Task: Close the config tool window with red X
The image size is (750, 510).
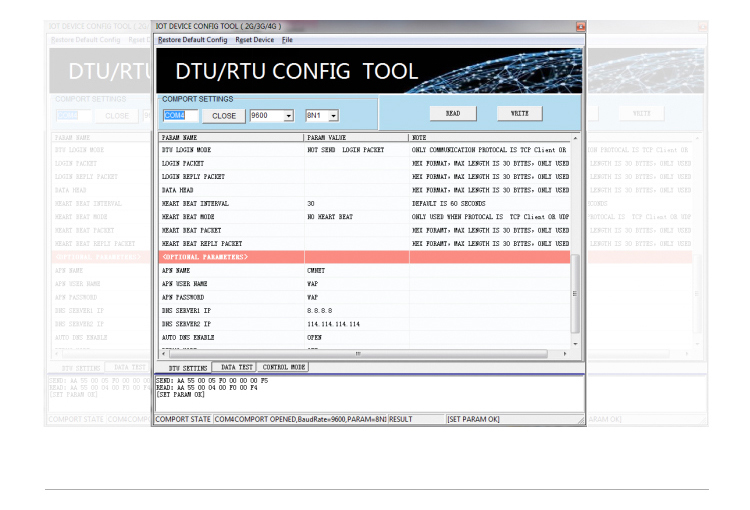Action: click(x=579, y=27)
